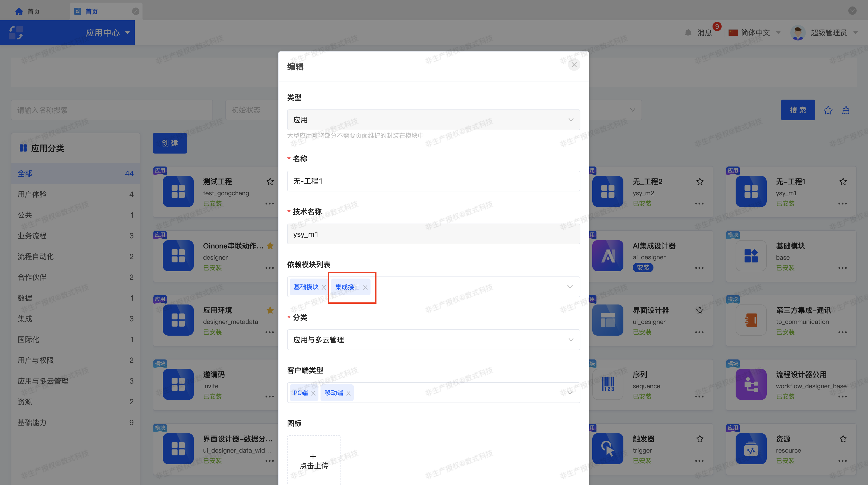
Task: Select 业务流程 category
Action: point(75,236)
